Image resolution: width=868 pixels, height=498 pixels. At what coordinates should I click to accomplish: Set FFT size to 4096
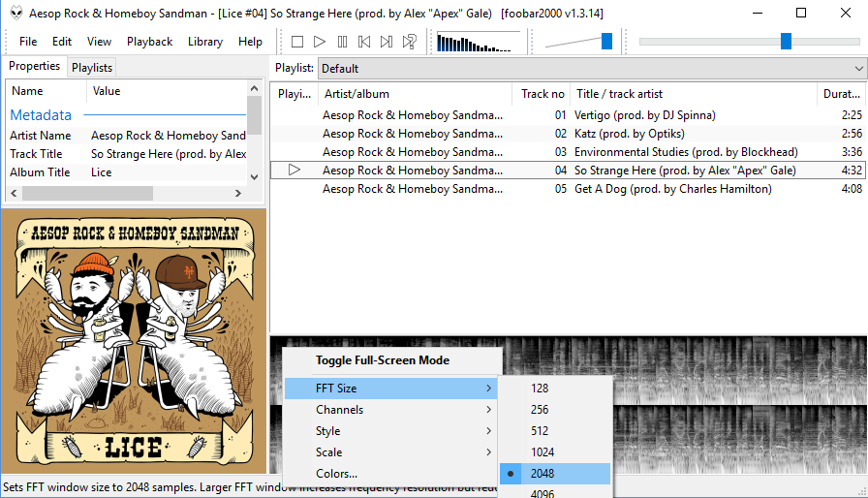(x=555, y=492)
